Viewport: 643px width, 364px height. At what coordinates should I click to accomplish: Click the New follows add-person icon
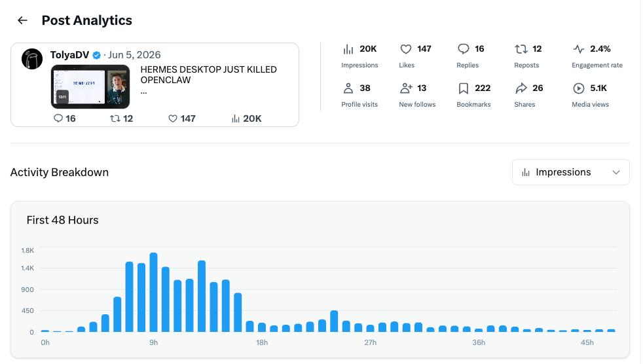pos(406,88)
